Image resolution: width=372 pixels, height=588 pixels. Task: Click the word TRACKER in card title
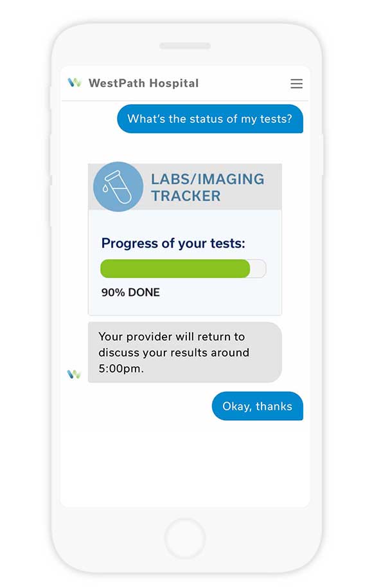click(x=186, y=196)
